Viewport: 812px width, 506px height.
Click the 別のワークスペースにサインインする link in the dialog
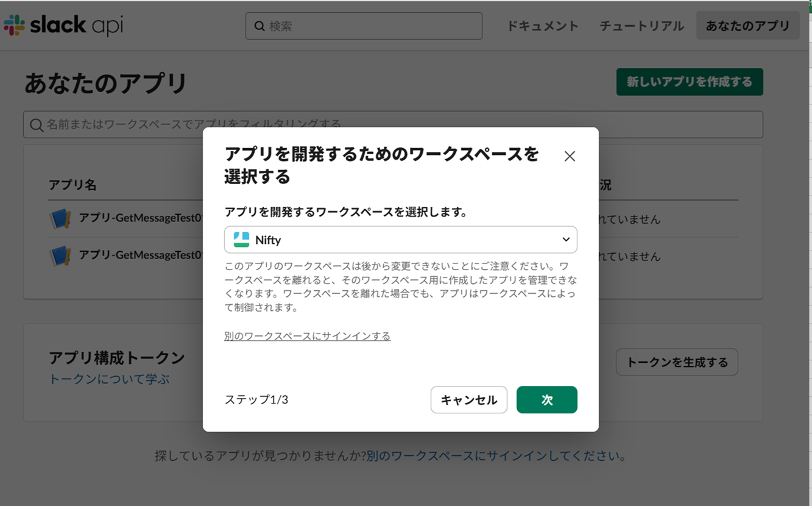click(307, 335)
